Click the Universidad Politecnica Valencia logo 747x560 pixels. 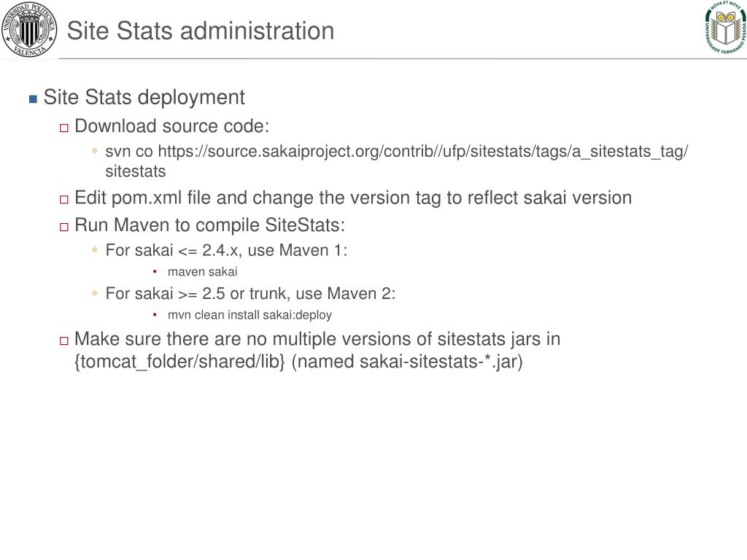tap(29, 29)
